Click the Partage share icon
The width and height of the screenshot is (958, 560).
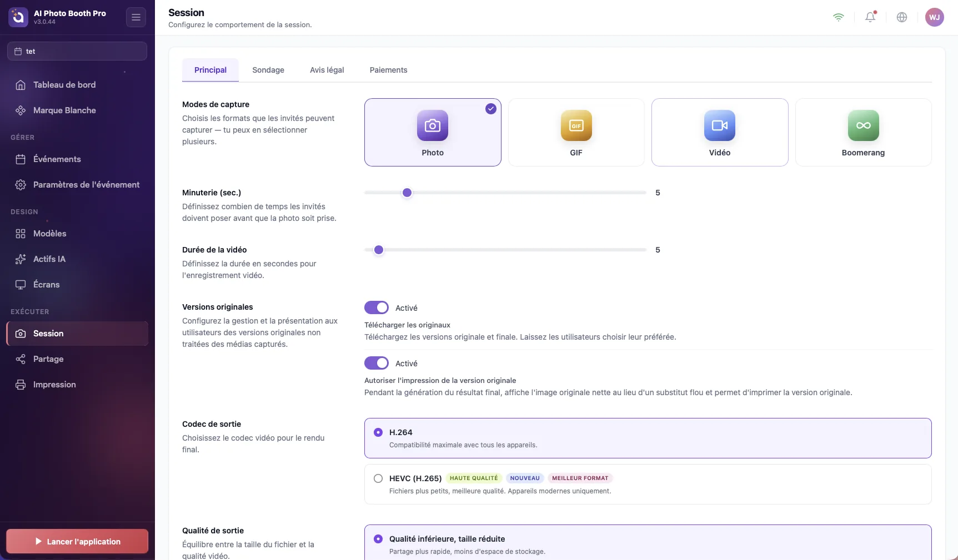[x=21, y=359]
